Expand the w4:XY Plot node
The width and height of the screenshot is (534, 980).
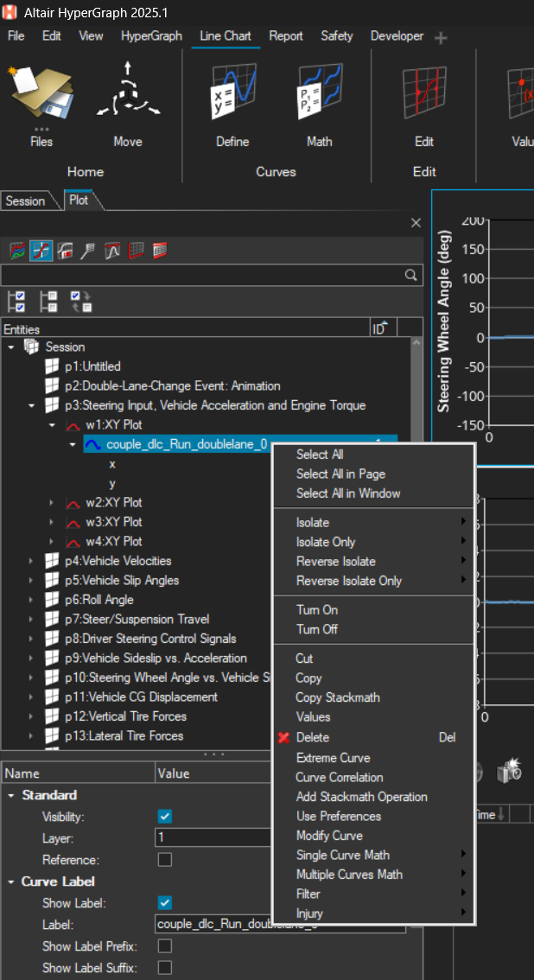pos(53,541)
